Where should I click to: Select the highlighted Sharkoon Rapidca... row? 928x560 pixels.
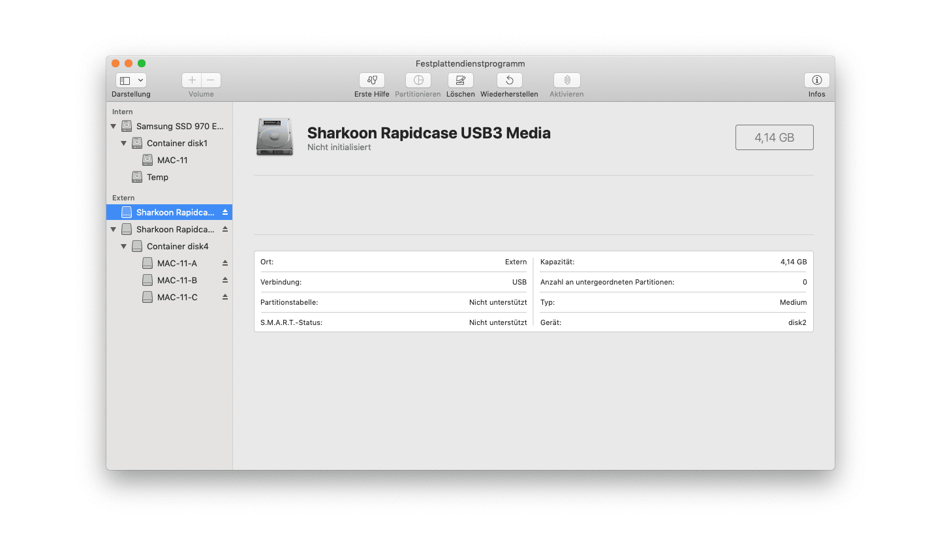pyautogui.click(x=169, y=213)
